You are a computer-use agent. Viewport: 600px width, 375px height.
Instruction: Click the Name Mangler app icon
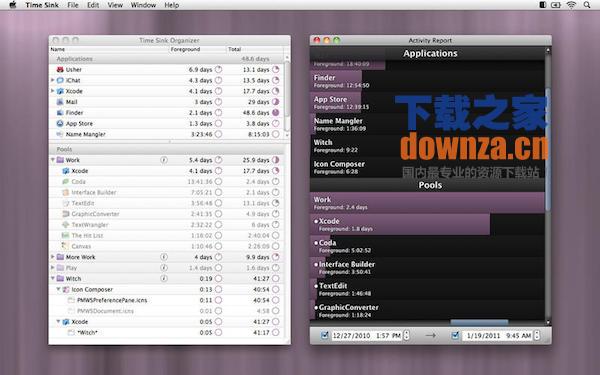tap(60, 134)
